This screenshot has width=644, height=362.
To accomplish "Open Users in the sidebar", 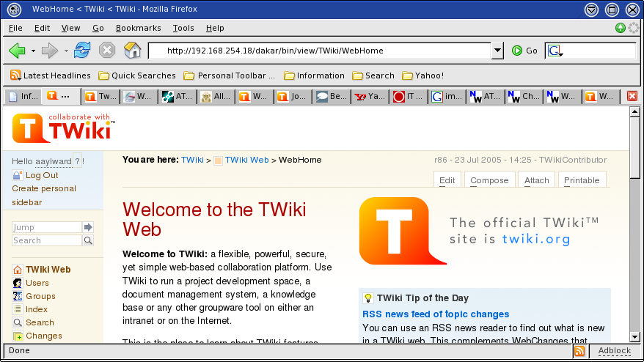I will 37,283.
